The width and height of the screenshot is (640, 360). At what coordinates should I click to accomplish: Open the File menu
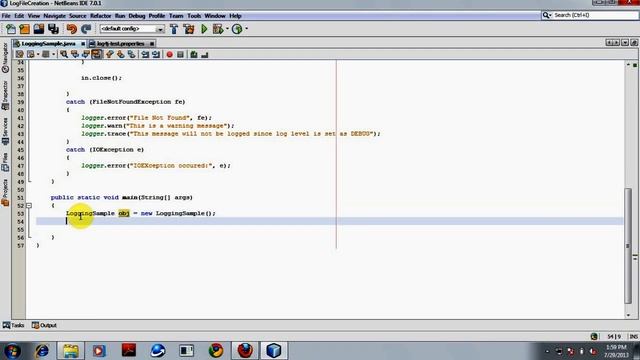tap(6, 16)
